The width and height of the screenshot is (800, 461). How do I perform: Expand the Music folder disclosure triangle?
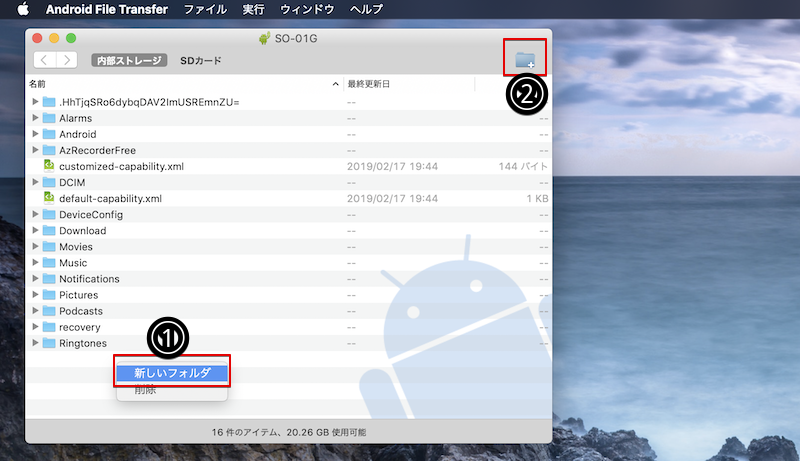click(x=35, y=263)
